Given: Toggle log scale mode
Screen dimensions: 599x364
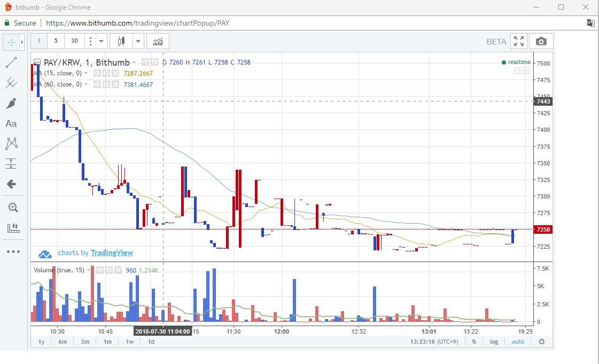Looking at the screenshot, I should pyautogui.click(x=494, y=342).
